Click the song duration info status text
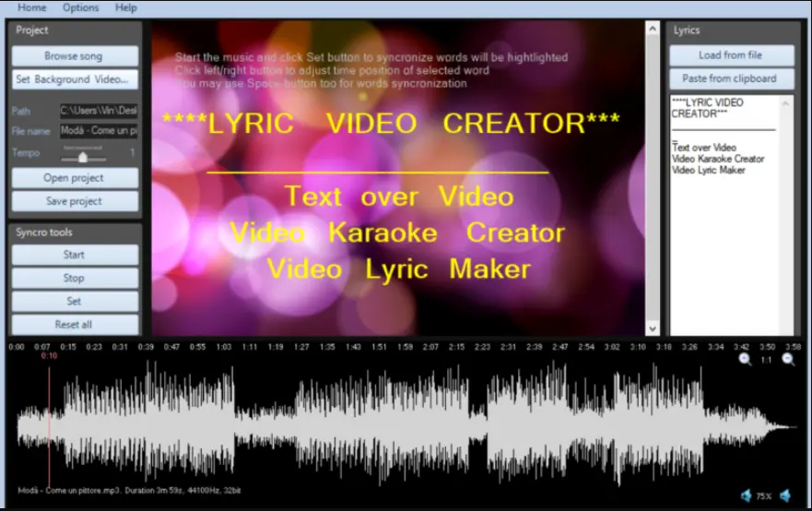 129,491
